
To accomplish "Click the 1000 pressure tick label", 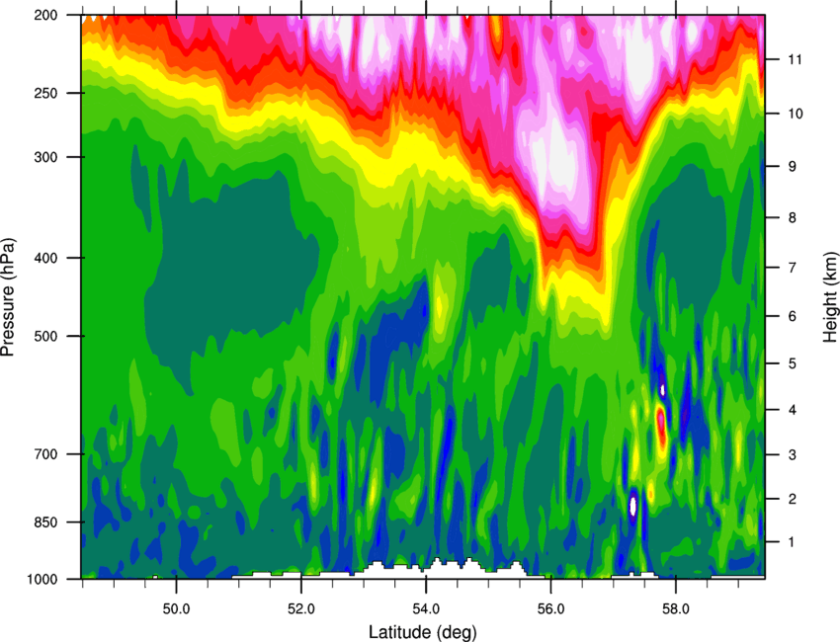I will [x=42, y=579].
